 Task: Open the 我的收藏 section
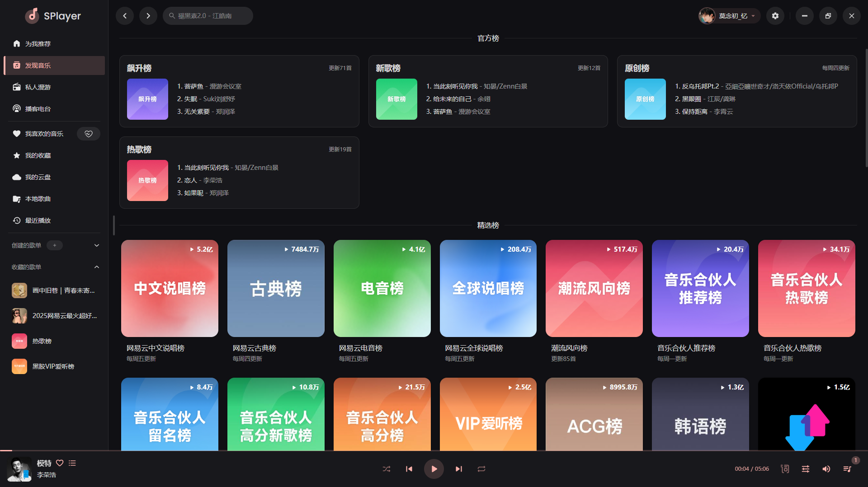coord(38,155)
